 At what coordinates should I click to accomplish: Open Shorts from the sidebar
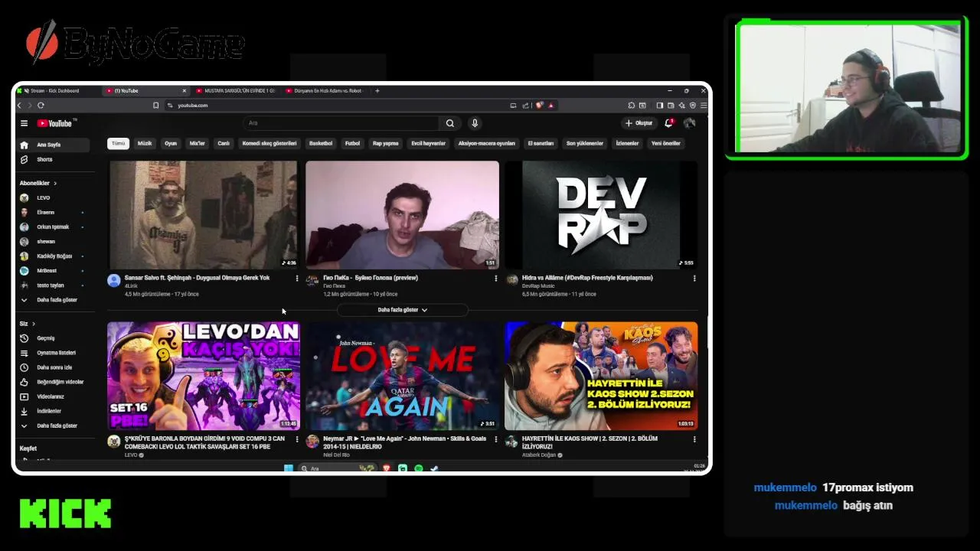[x=54, y=159]
